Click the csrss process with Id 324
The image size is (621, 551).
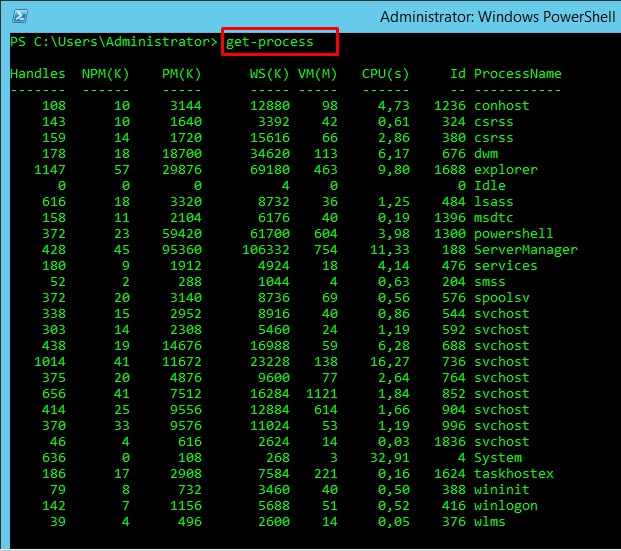click(x=493, y=122)
